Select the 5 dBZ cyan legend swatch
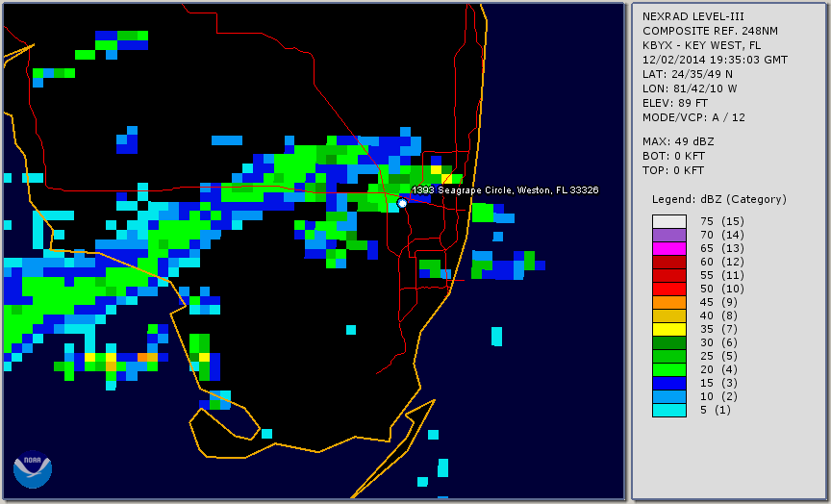 tap(668, 410)
